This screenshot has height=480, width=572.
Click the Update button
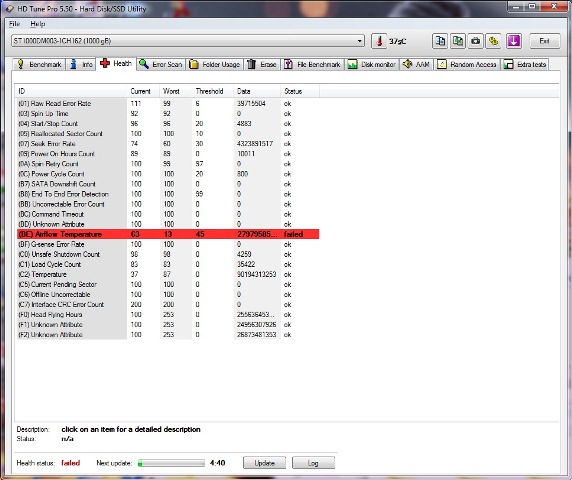pos(264,463)
